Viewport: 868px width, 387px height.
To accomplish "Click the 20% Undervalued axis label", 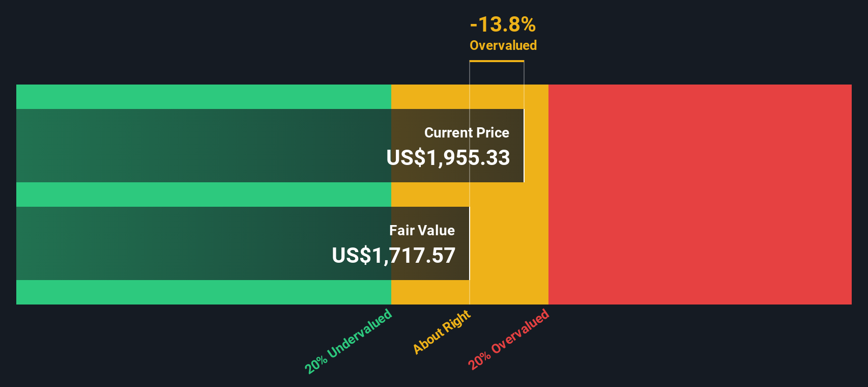I will [349, 341].
